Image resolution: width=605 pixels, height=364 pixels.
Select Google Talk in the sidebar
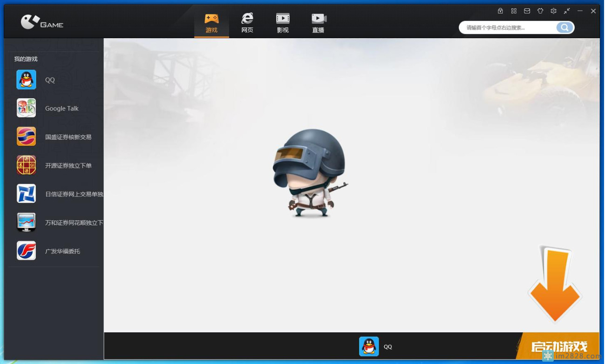[61, 108]
